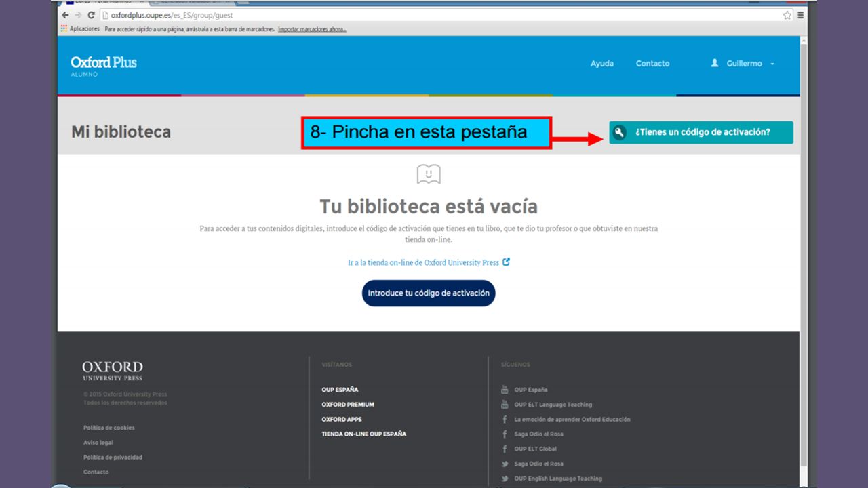Click the Oxford University Press footer logo

tap(113, 371)
